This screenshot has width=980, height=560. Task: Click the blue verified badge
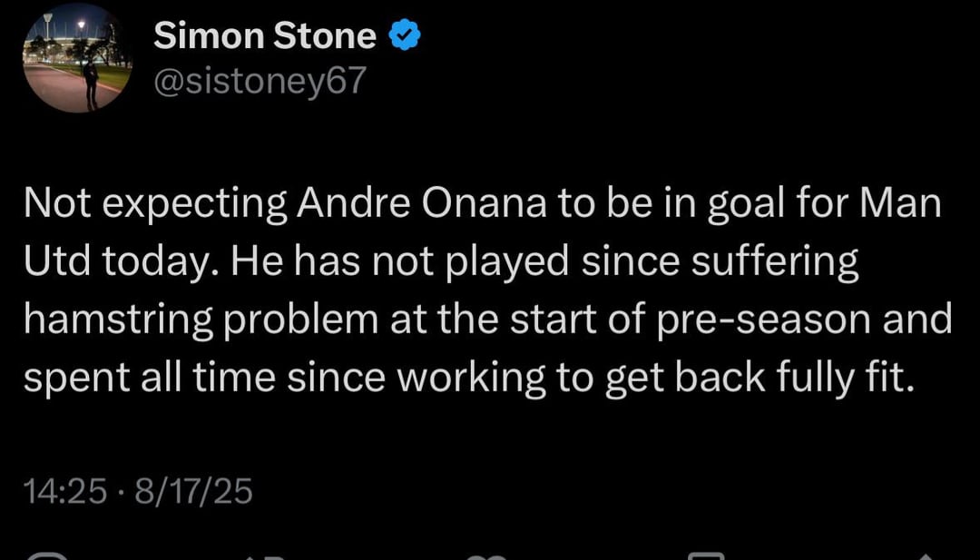(403, 35)
